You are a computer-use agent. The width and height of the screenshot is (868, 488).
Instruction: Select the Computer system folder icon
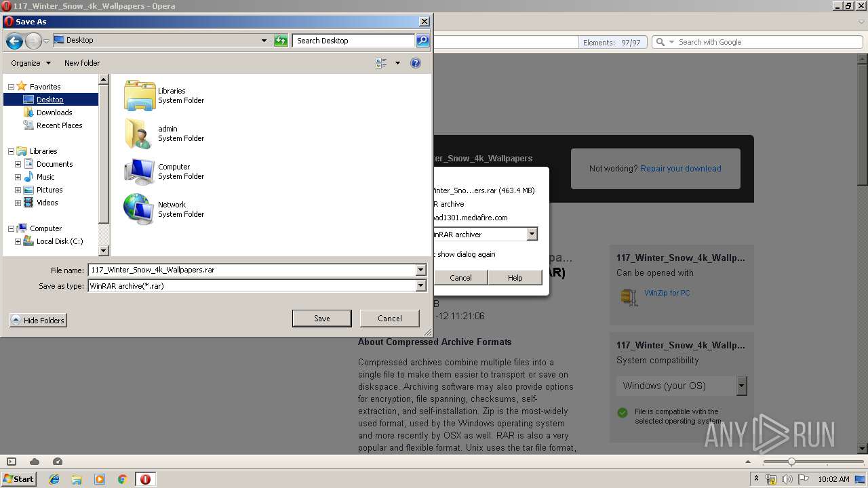coord(140,171)
